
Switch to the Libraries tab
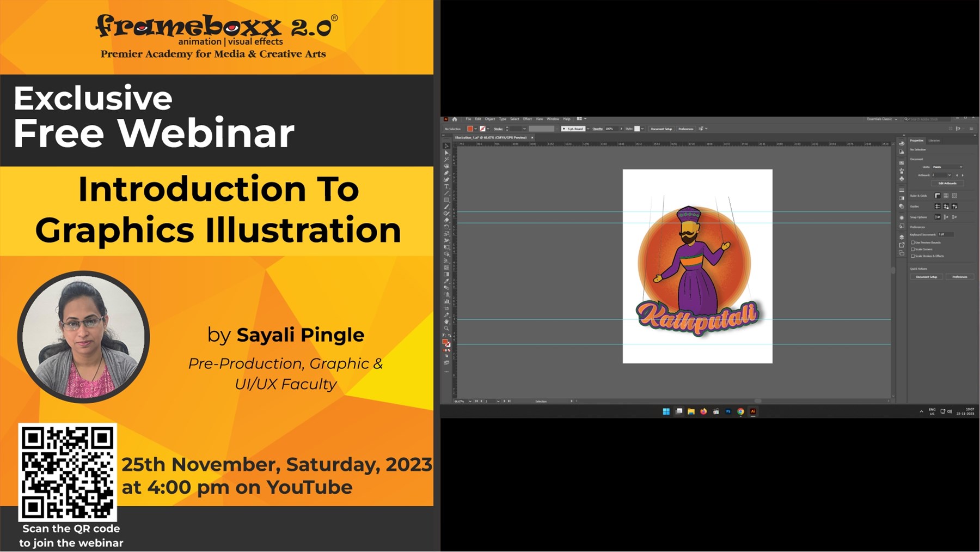[x=934, y=141]
